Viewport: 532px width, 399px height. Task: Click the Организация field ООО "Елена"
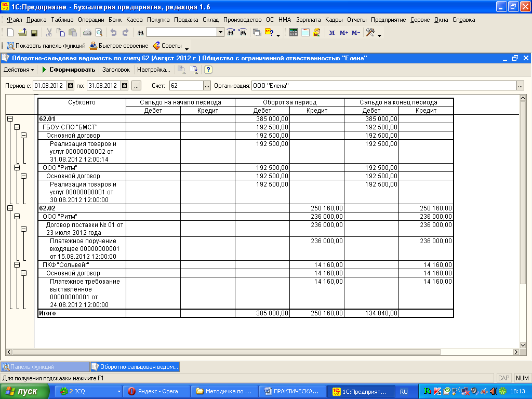pyautogui.click(x=384, y=86)
